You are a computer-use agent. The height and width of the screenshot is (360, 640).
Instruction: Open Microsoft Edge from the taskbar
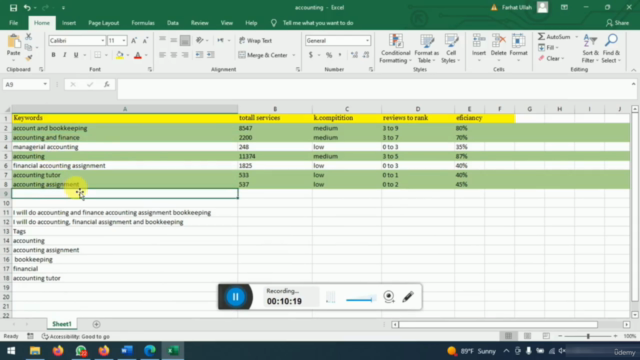pyautogui.click(x=150, y=351)
